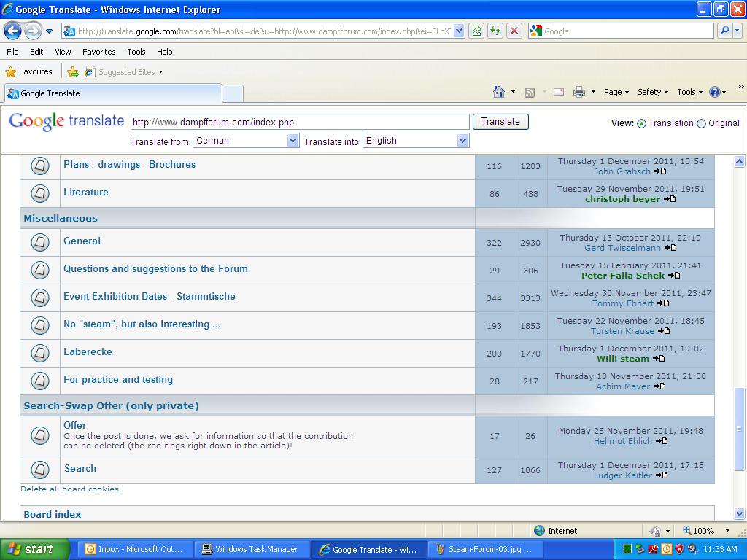The width and height of the screenshot is (747, 560).
Task: Click the red Stop loading icon
Action: [514, 31]
